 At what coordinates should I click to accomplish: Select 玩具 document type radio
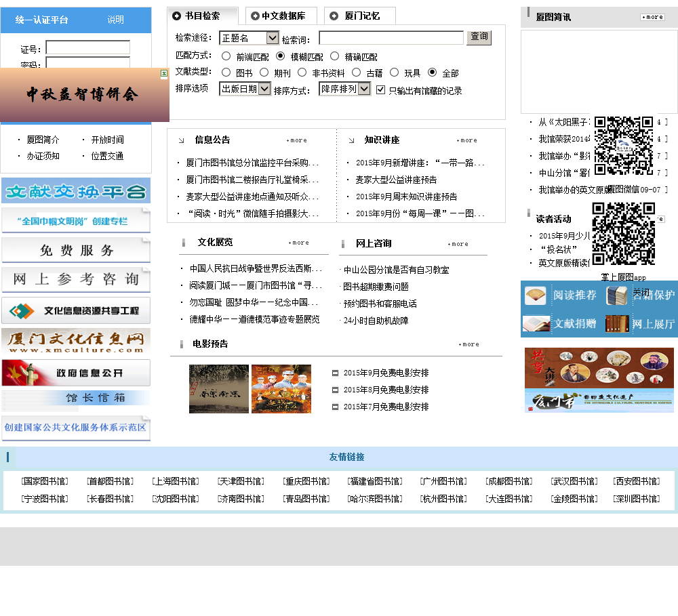pyautogui.click(x=395, y=73)
